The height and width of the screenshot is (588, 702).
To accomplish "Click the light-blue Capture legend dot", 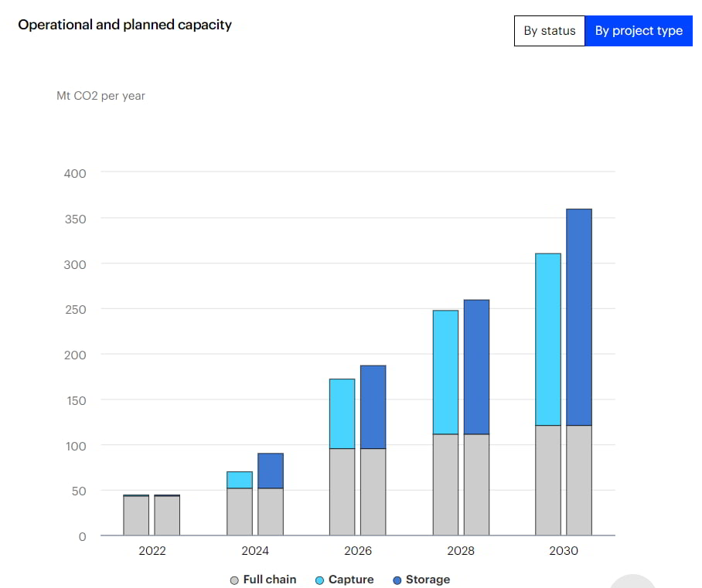I will click(x=319, y=580).
